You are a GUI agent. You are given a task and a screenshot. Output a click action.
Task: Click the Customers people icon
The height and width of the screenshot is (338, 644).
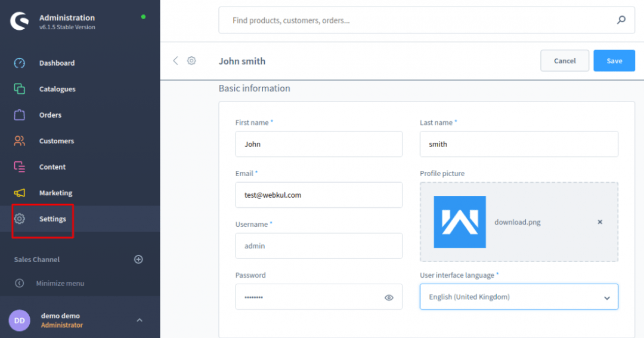click(x=19, y=140)
